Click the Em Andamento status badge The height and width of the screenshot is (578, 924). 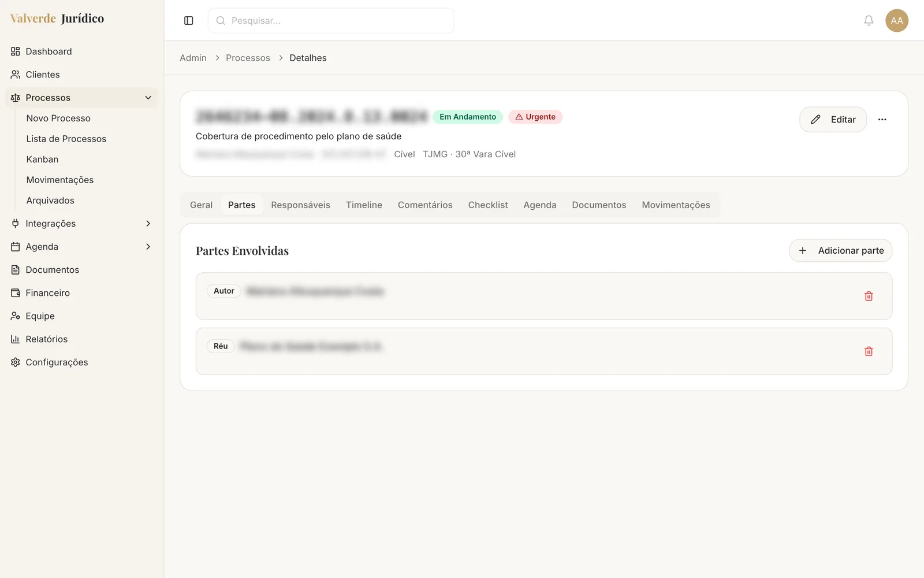coord(468,117)
